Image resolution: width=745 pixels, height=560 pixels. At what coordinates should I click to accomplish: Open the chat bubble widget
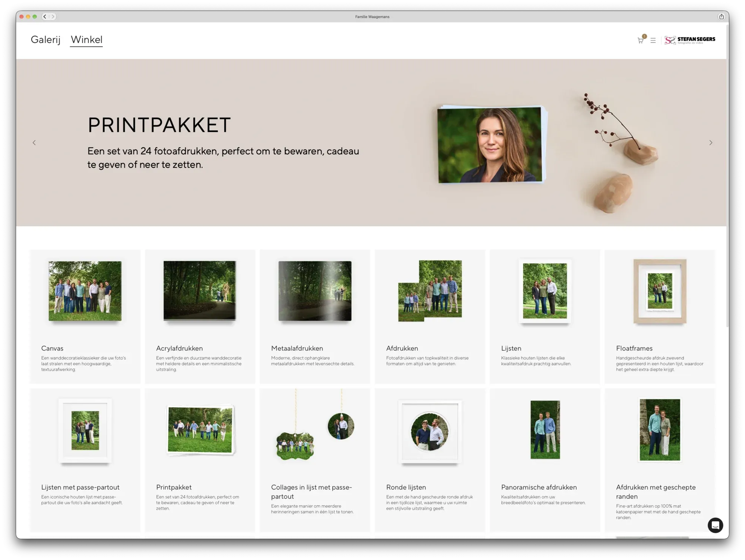click(715, 525)
